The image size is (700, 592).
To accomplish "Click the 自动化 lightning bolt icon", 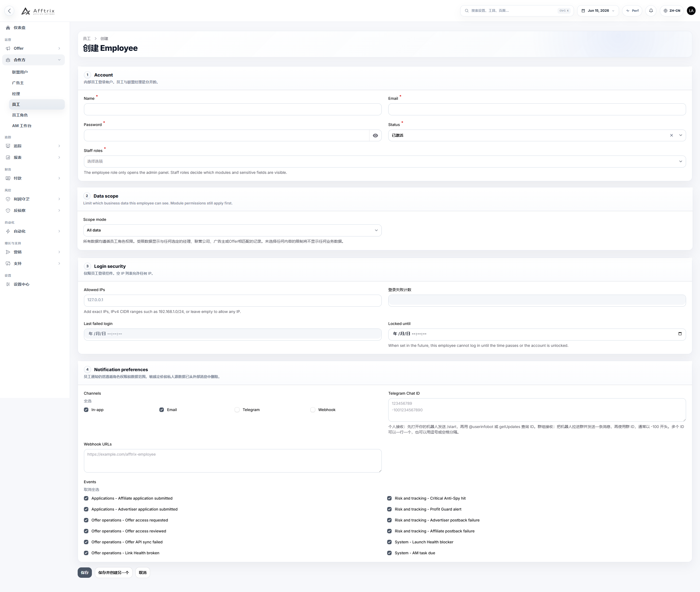I will (8, 231).
